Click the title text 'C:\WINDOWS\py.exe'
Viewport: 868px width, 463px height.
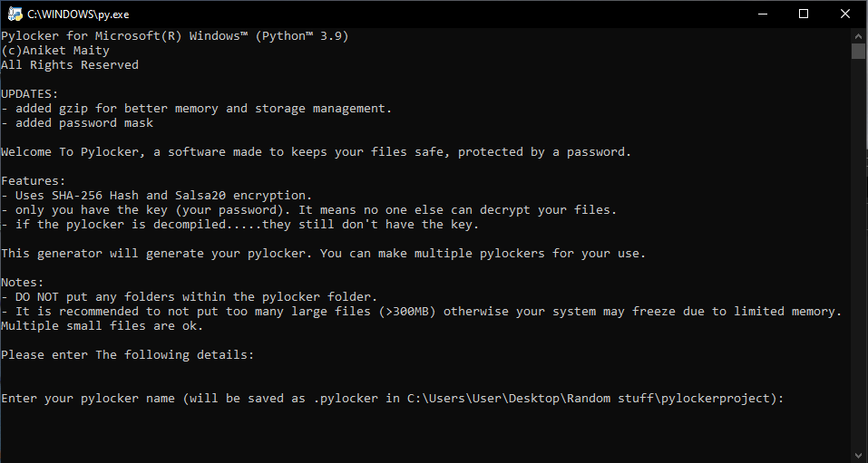(78, 14)
